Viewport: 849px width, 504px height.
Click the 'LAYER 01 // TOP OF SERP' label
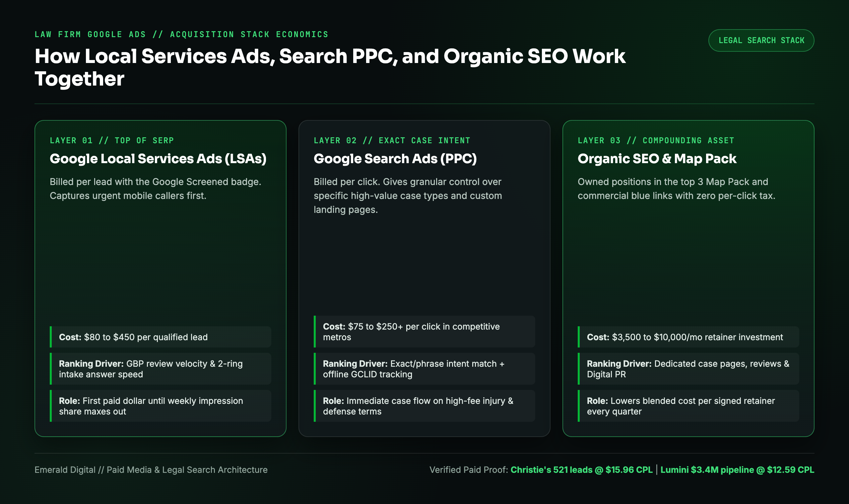point(112,140)
